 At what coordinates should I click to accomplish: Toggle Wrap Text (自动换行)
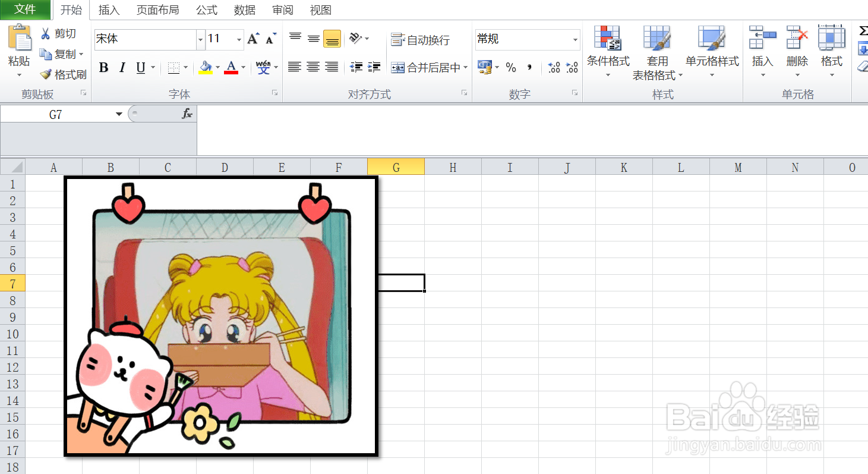coord(420,40)
